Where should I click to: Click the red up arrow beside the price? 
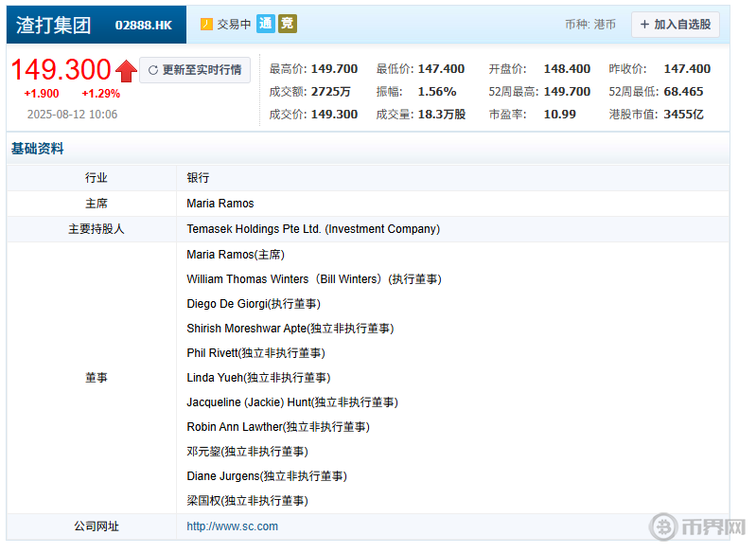click(x=126, y=70)
